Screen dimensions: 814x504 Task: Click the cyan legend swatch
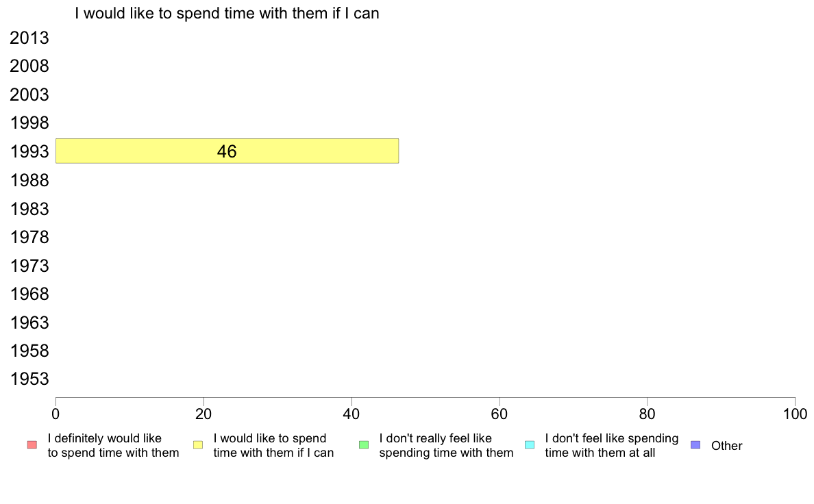point(530,445)
